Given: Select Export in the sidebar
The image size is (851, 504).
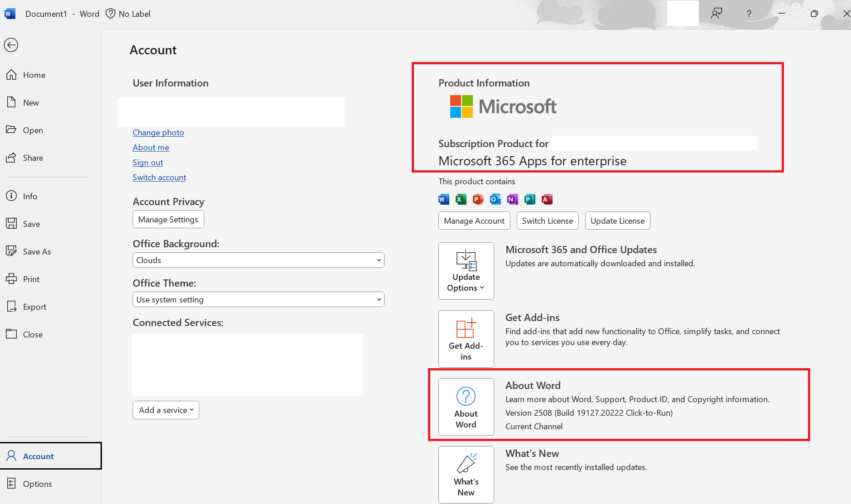Looking at the screenshot, I should [x=51, y=307].
